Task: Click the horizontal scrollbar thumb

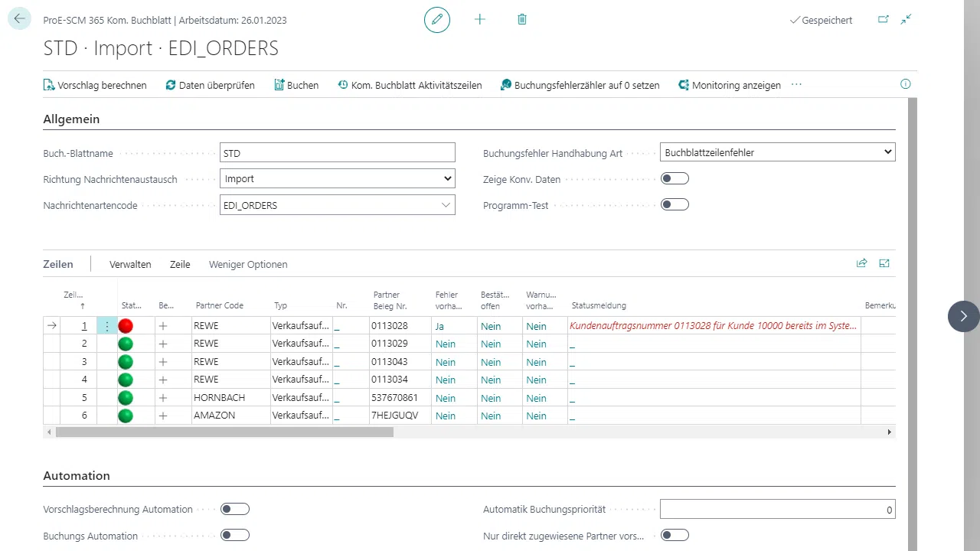Action: tap(224, 432)
